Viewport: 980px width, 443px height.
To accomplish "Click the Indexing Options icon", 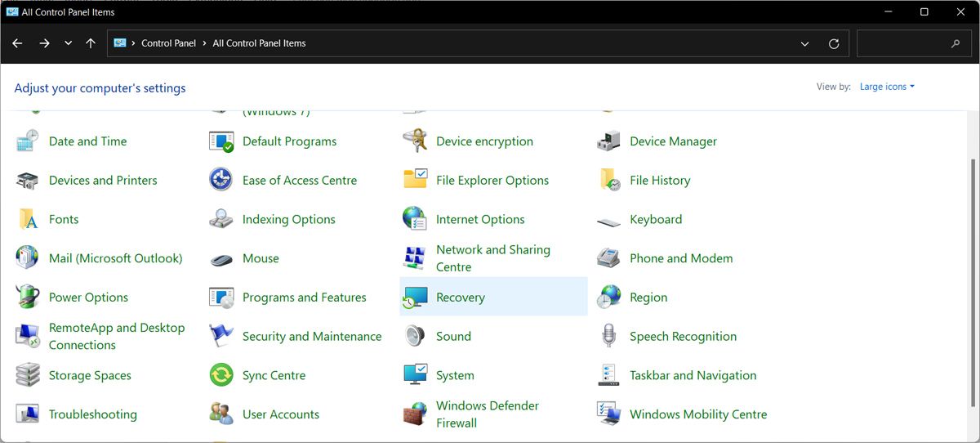I will [x=221, y=220].
